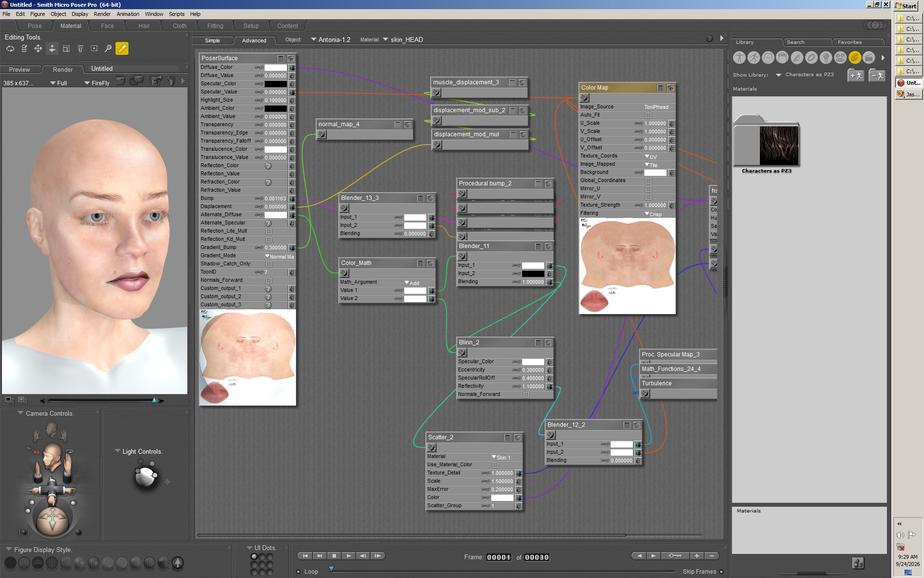Click the Characters as PZ3 folder thumbnail

[x=766, y=141]
